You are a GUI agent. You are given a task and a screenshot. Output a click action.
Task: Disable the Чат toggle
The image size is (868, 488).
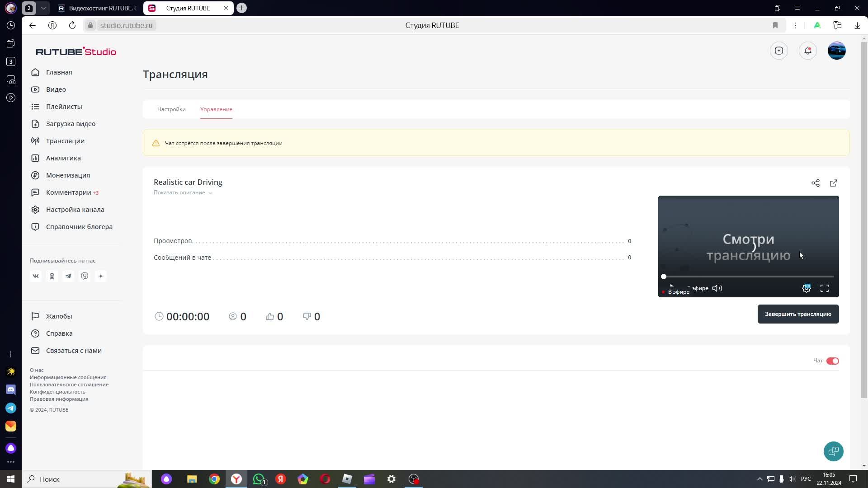pyautogui.click(x=832, y=361)
